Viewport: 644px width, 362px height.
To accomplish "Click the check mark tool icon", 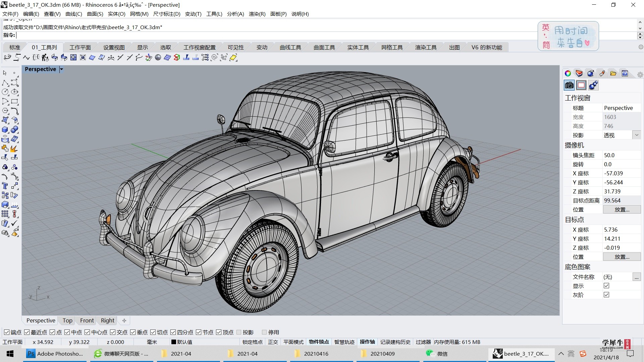I will click(14, 224).
